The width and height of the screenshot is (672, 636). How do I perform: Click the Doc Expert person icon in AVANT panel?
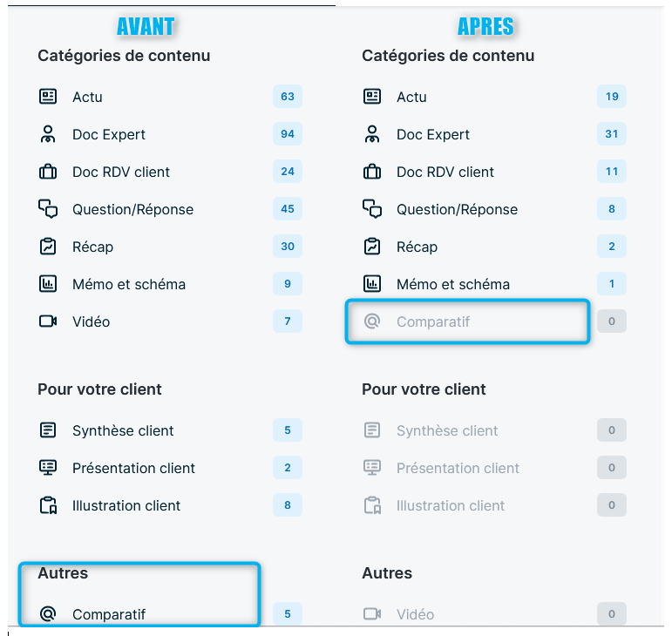point(48,134)
